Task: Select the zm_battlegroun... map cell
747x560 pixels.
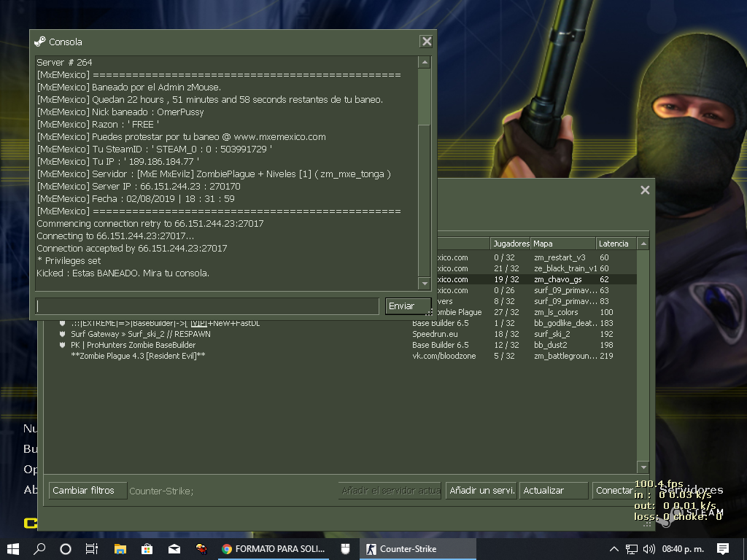Action: pyautogui.click(x=565, y=356)
